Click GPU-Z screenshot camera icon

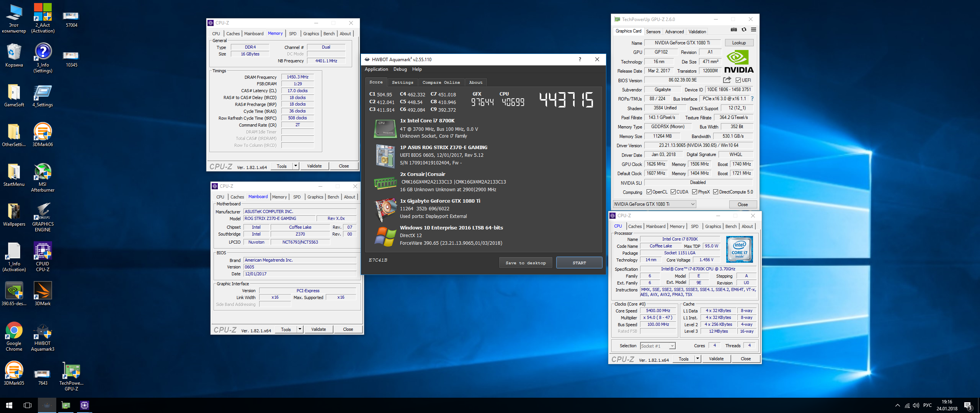tap(734, 30)
